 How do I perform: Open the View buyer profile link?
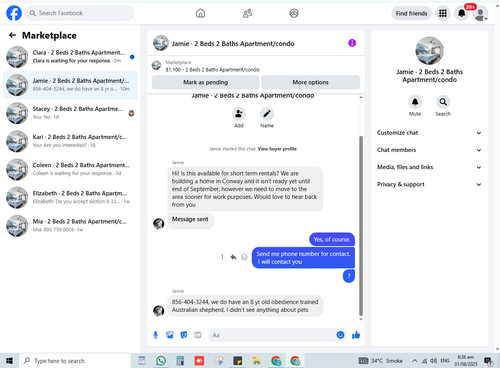[277, 149]
